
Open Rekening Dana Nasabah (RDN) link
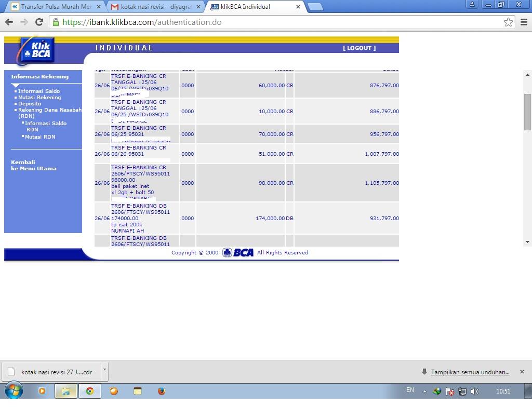click(49, 113)
